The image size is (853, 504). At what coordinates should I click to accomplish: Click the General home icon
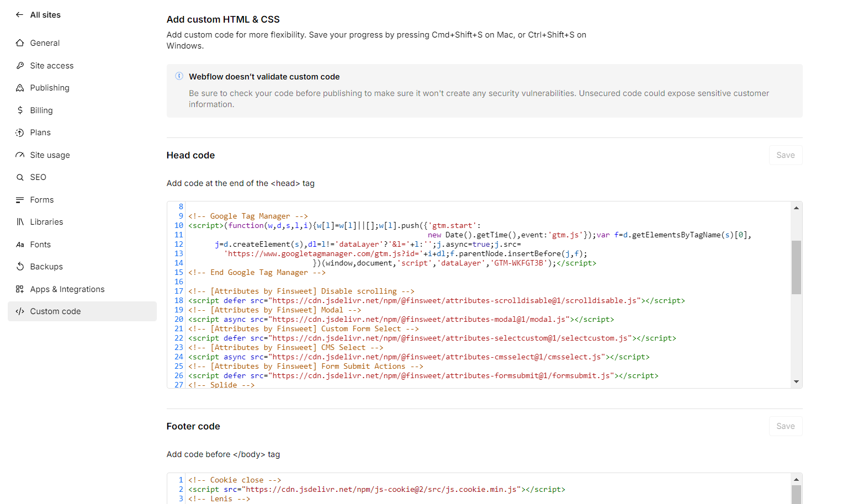(x=20, y=43)
